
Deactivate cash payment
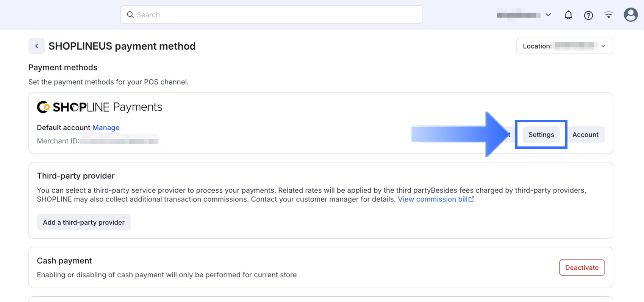(581, 267)
